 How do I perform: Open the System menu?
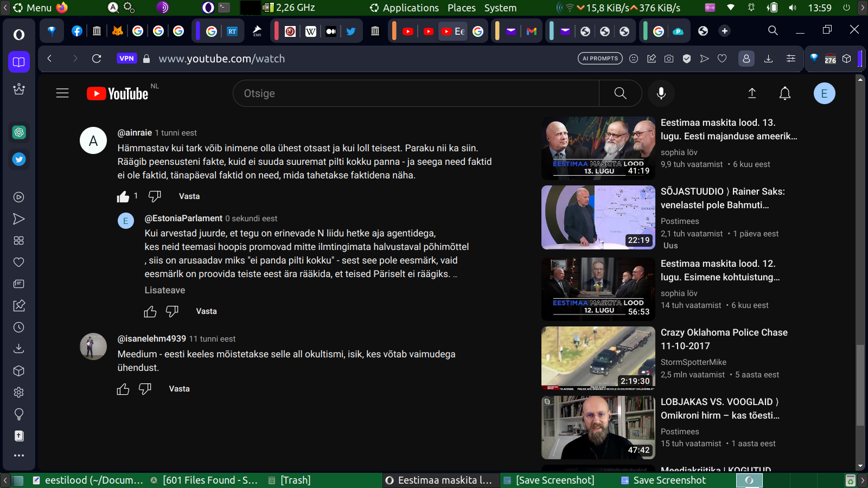pyautogui.click(x=500, y=8)
